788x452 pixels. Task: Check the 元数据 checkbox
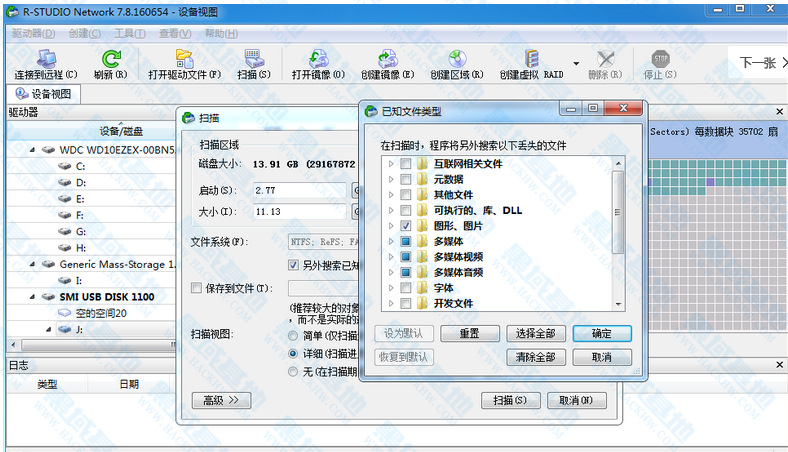click(x=406, y=179)
